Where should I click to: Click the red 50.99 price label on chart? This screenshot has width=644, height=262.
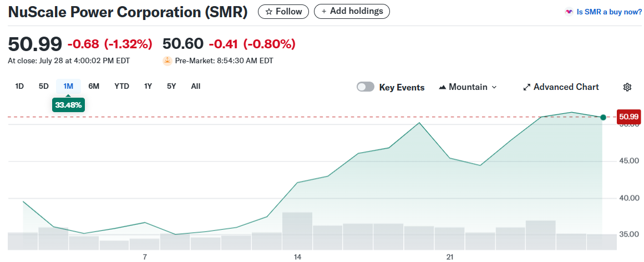click(x=629, y=117)
